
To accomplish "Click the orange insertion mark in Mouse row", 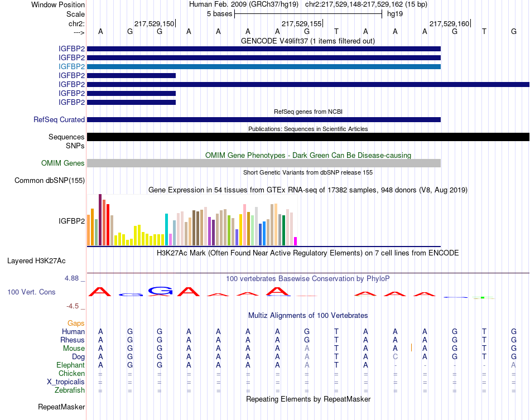I will [x=411, y=347].
